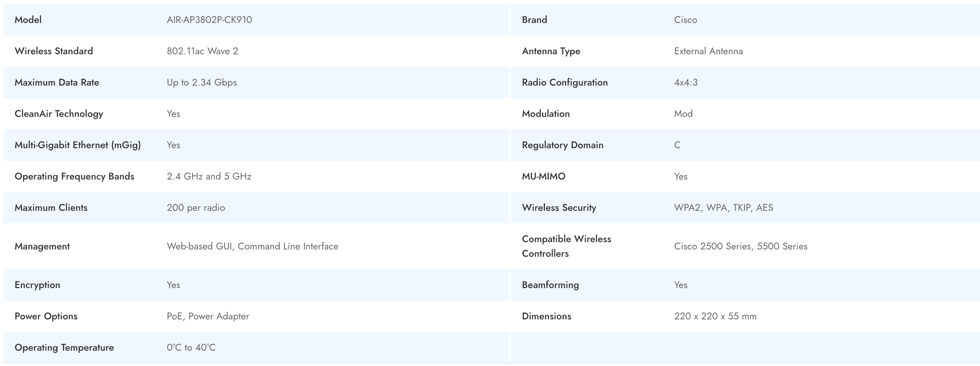This screenshot has height=366, width=980.
Task: Select the PoE, Power Adapter value
Action: click(x=208, y=316)
